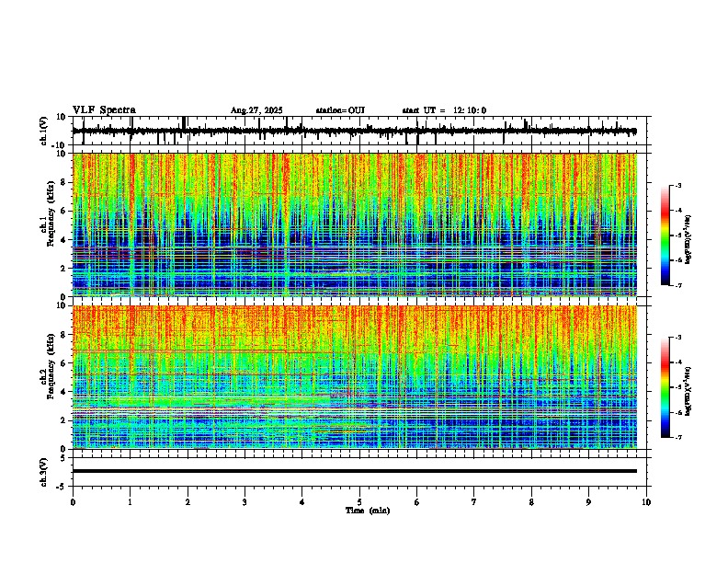728x563 pixels.
Task: Click the ch.1(V) waveform trace strip
Action: [355, 131]
